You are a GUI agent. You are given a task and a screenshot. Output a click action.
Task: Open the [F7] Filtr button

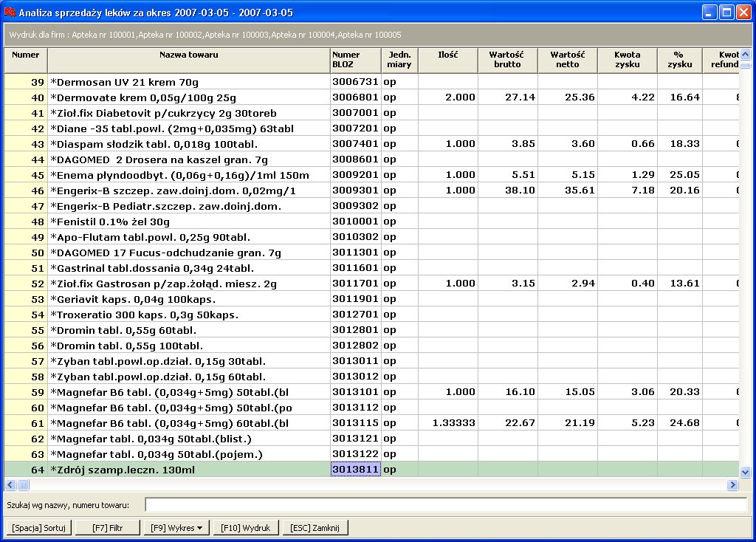click(106, 528)
